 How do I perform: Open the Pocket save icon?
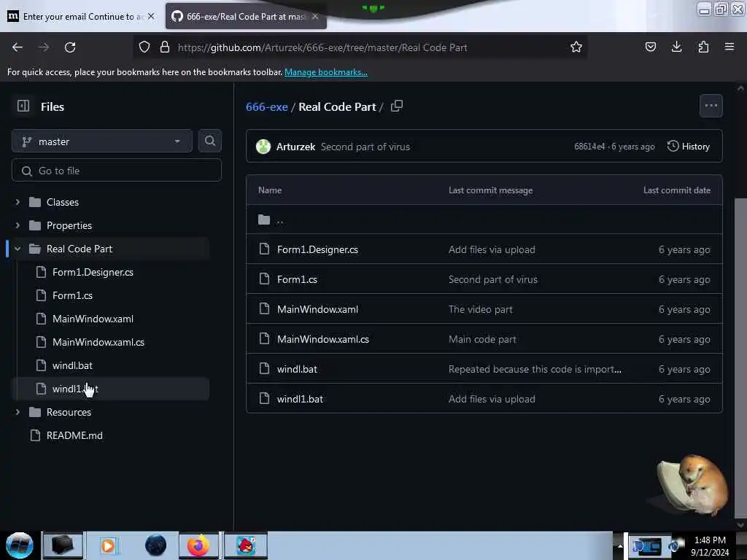650,47
